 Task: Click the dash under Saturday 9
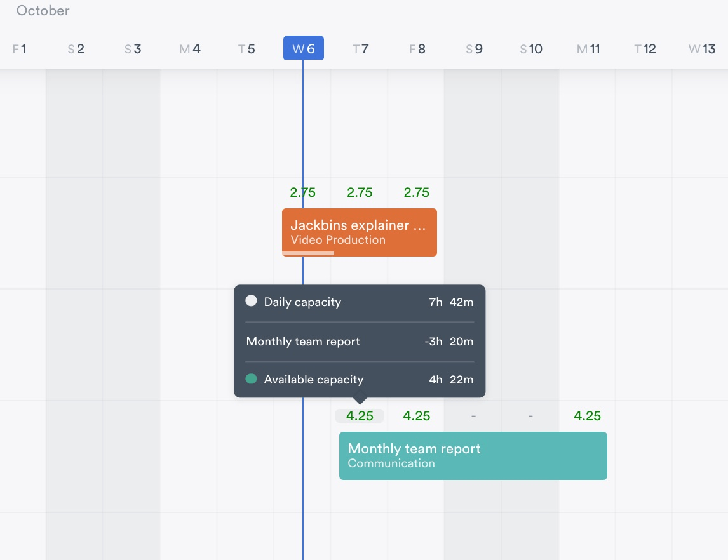pyautogui.click(x=473, y=416)
